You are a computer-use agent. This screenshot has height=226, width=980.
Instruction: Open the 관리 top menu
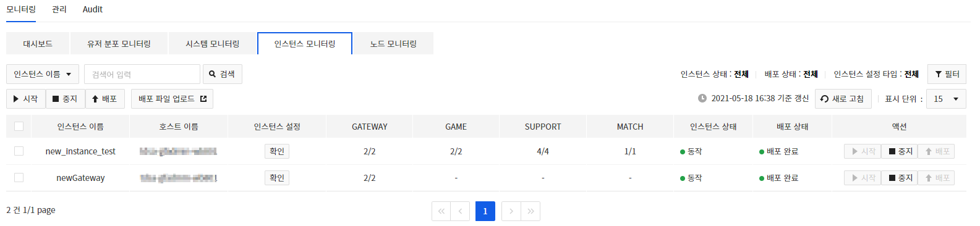pyautogui.click(x=59, y=9)
